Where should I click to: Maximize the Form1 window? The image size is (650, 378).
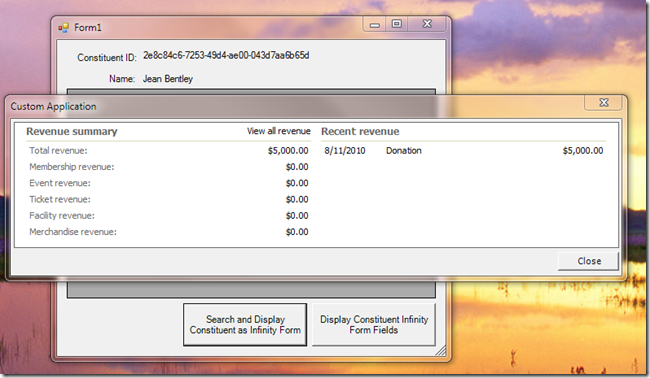(x=397, y=24)
